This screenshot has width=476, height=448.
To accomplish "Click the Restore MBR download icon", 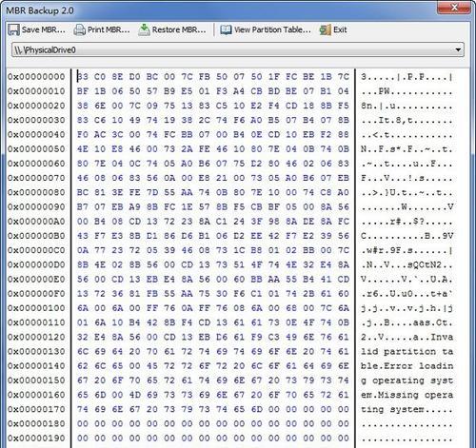I will [x=144, y=29].
